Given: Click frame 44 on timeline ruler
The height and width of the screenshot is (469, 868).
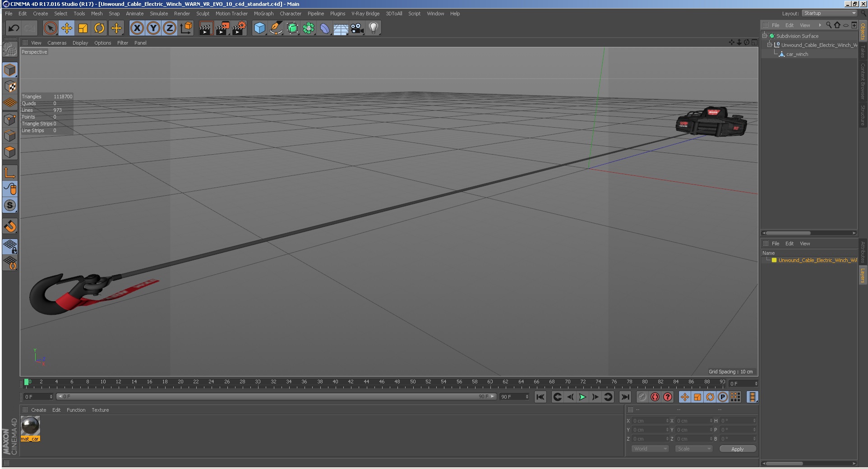Looking at the screenshot, I should point(366,382).
